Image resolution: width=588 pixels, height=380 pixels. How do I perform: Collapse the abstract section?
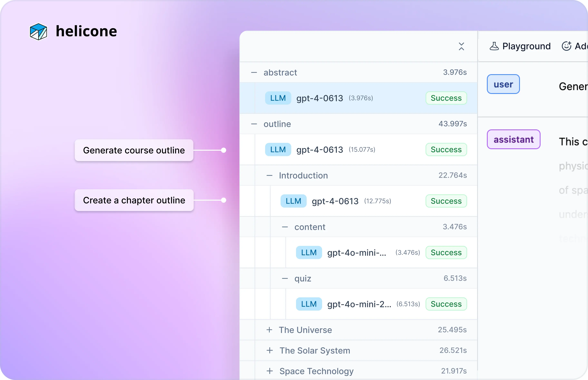pyautogui.click(x=253, y=72)
